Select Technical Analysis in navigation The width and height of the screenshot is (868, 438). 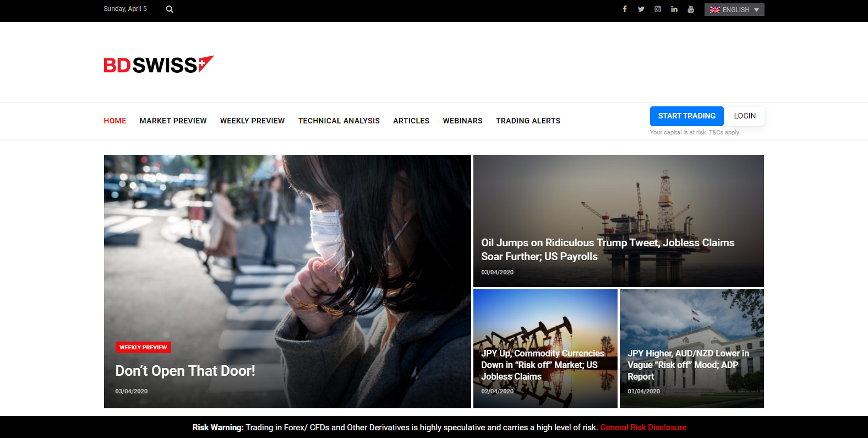point(339,121)
